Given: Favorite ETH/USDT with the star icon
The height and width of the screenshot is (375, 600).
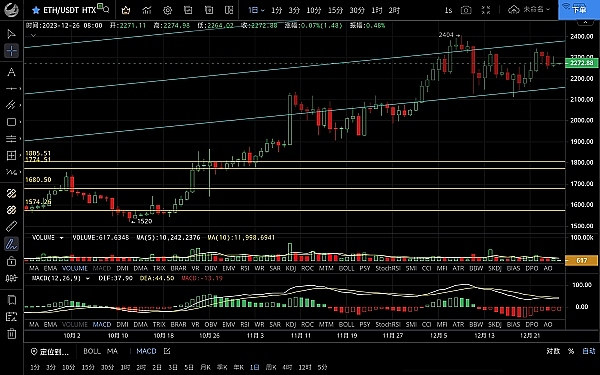Looking at the screenshot, I should pos(36,10).
